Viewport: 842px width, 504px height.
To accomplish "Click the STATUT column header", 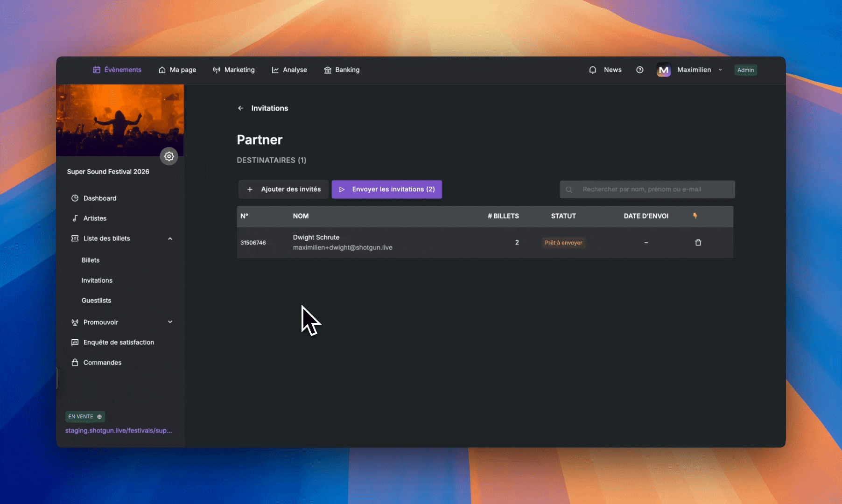I will [x=563, y=216].
